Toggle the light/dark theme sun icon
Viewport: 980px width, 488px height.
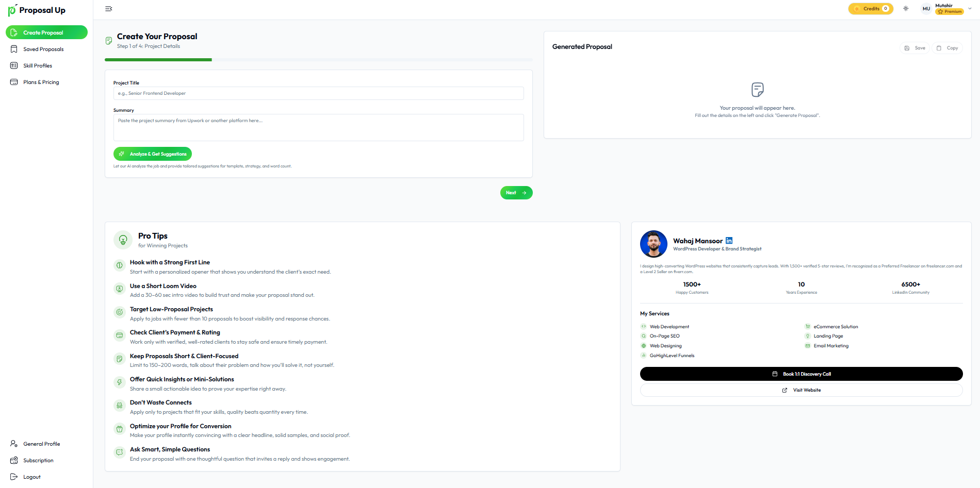[x=906, y=9]
